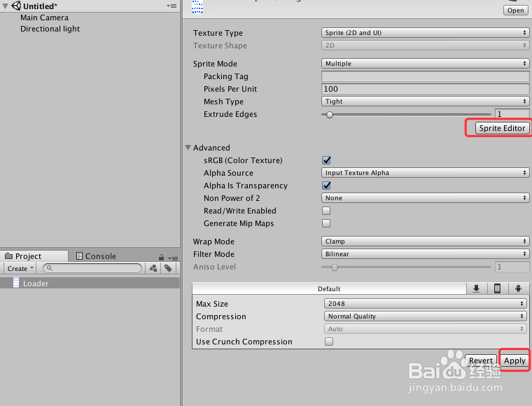This screenshot has height=406, width=532.
Task: Click the texture preview icon in Inspector header
Action: tap(197, 7)
